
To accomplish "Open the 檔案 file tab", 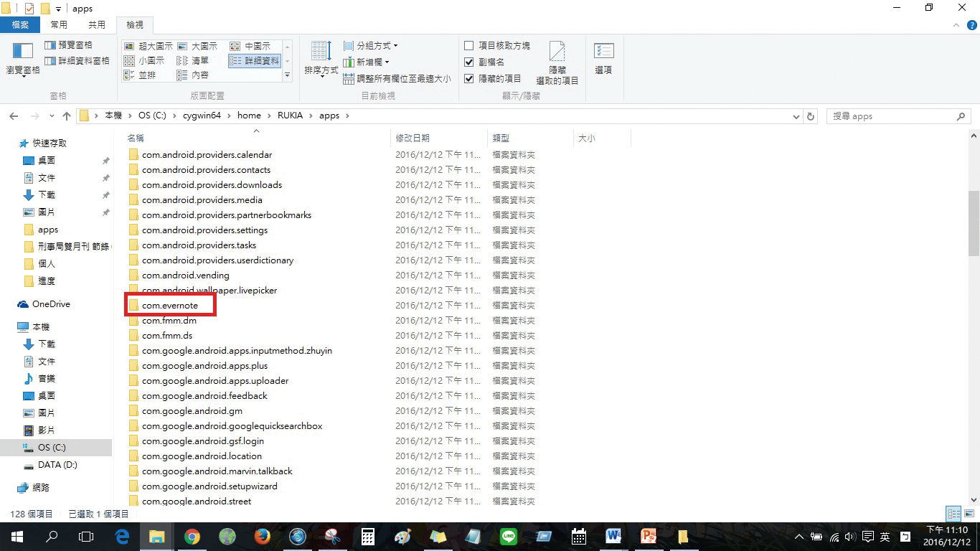I will [x=20, y=24].
